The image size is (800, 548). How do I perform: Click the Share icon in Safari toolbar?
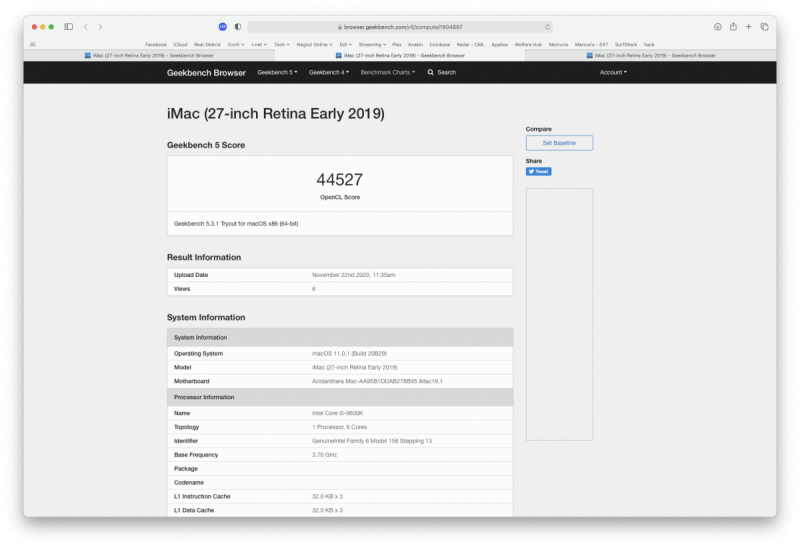click(733, 27)
